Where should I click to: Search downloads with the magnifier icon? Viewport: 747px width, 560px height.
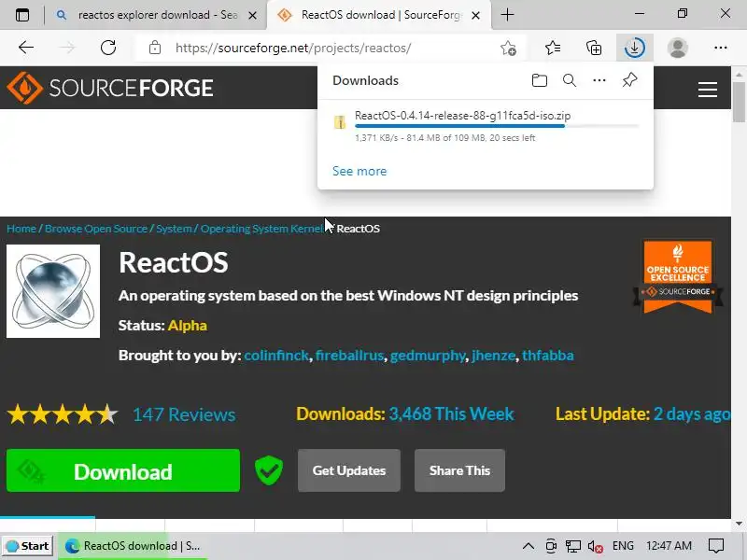point(570,80)
